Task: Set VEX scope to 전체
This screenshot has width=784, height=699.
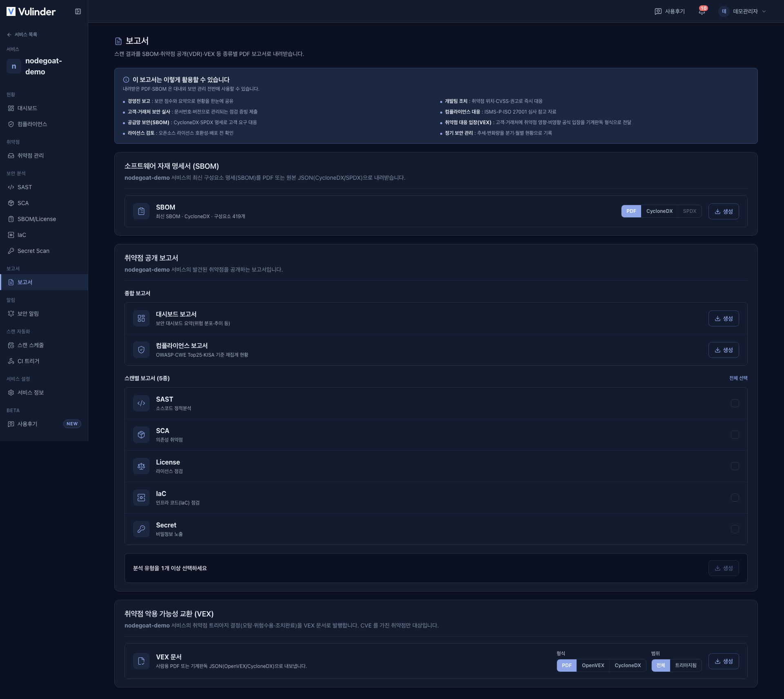Action: click(661, 666)
